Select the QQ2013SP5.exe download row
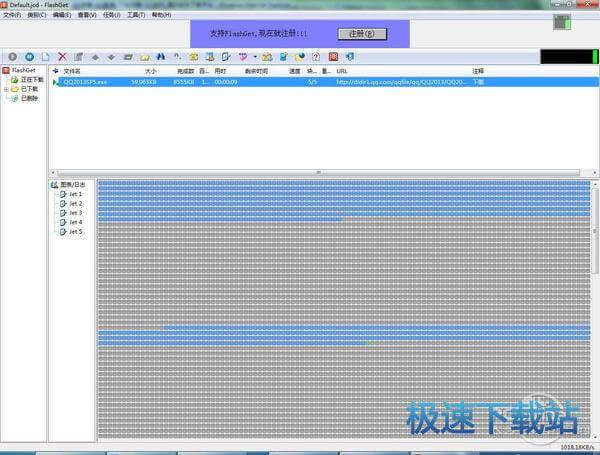 (x=325, y=82)
